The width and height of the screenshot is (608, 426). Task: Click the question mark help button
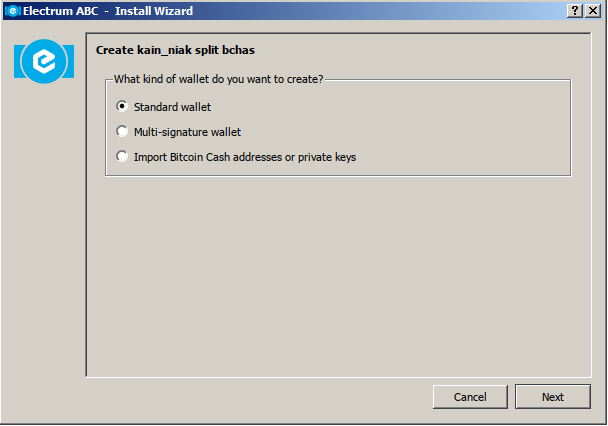click(575, 11)
